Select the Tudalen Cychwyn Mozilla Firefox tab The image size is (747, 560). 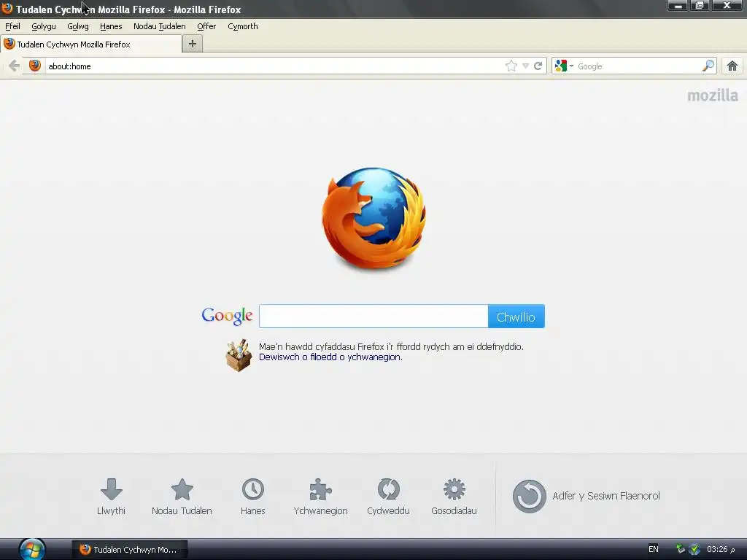[x=90, y=44]
